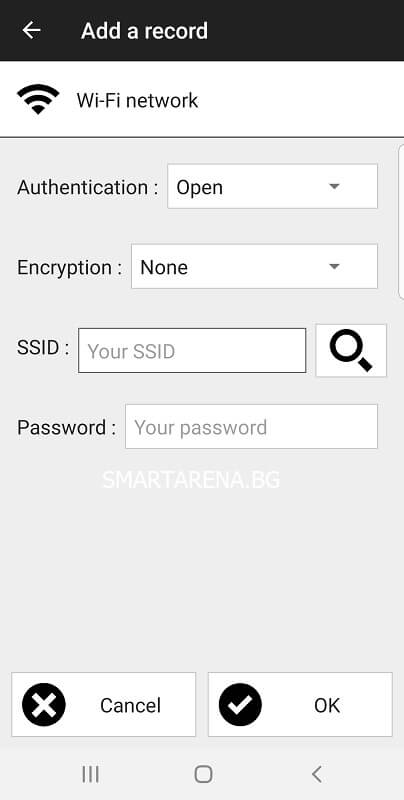
Task: Click the Add a record title
Action: [x=144, y=31]
